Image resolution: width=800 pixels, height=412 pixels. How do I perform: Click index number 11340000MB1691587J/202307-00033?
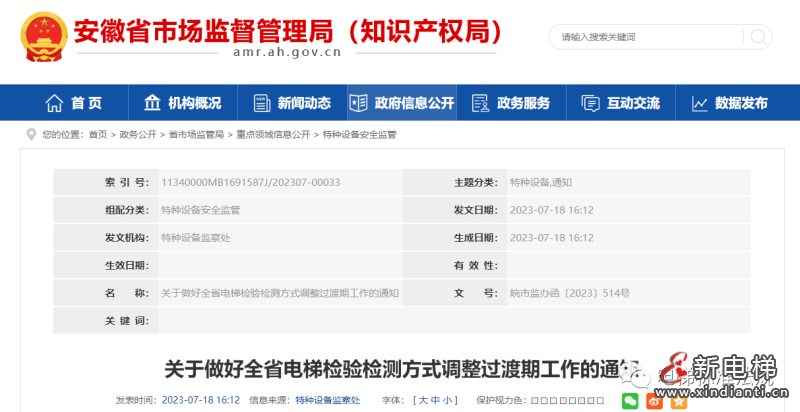(251, 183)
